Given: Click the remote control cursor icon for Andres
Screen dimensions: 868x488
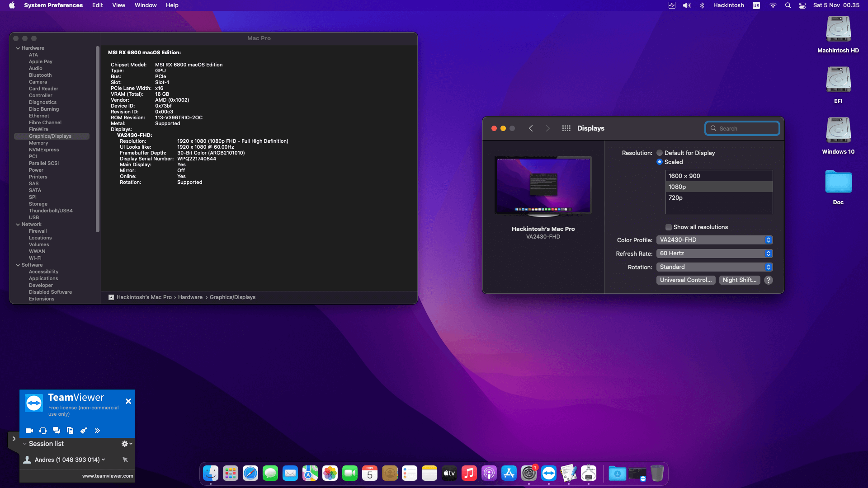Looking at the screenshot, I should [x=125, y=460].
